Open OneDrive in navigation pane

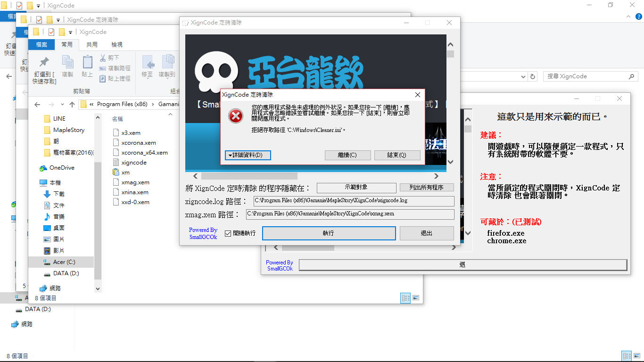coord(61,168)
